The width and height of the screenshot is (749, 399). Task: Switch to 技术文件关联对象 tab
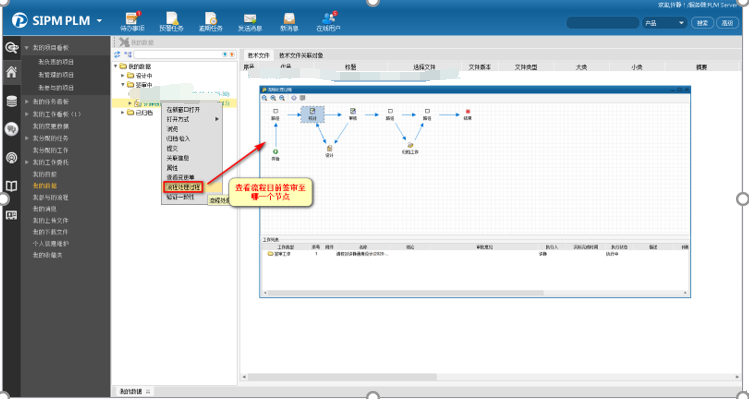(x=301, y=55)
